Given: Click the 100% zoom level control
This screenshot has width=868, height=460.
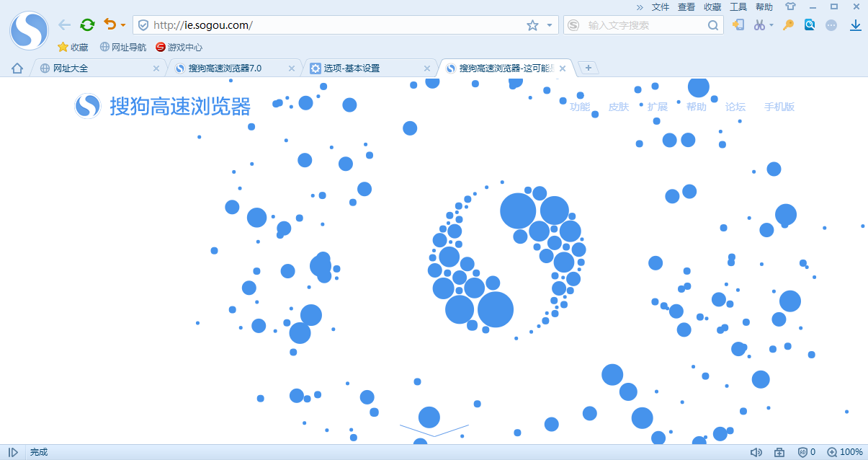Looking at the screenshot, I should (x=845, y=452).
